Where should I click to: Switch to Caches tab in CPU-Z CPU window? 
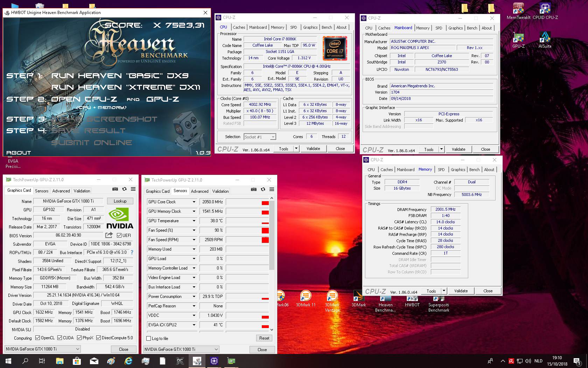pyautogui.click(x=239, y=27)
